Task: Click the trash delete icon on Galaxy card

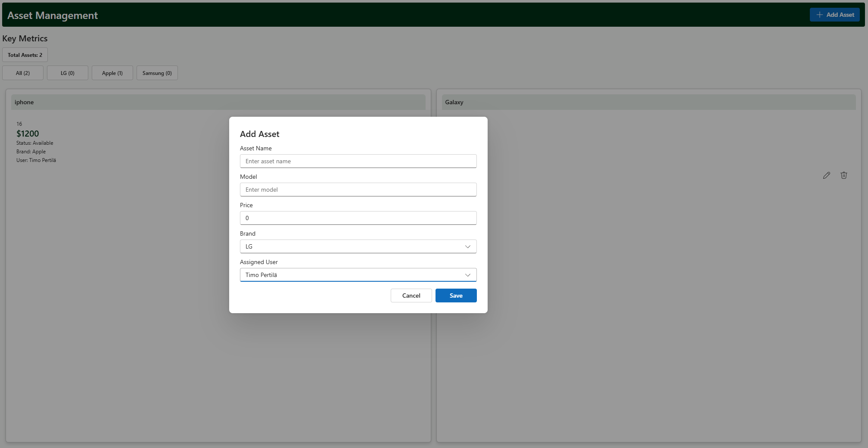Action: (843, 175)
